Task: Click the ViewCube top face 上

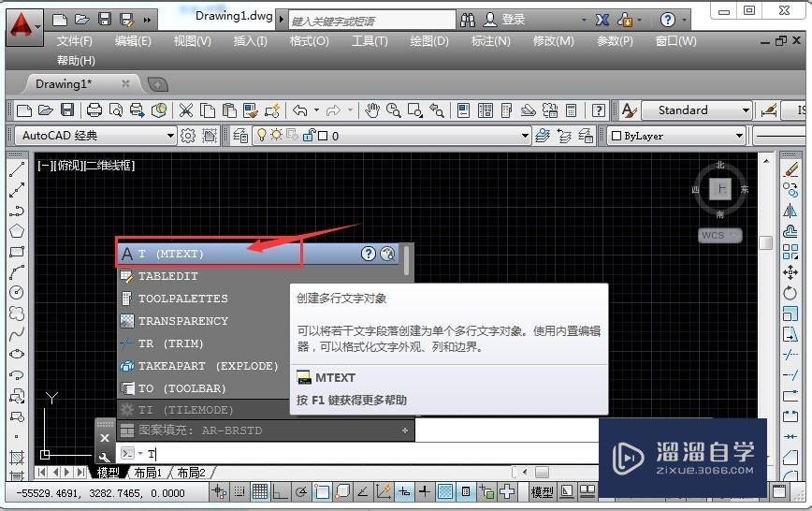Action: 720,189
